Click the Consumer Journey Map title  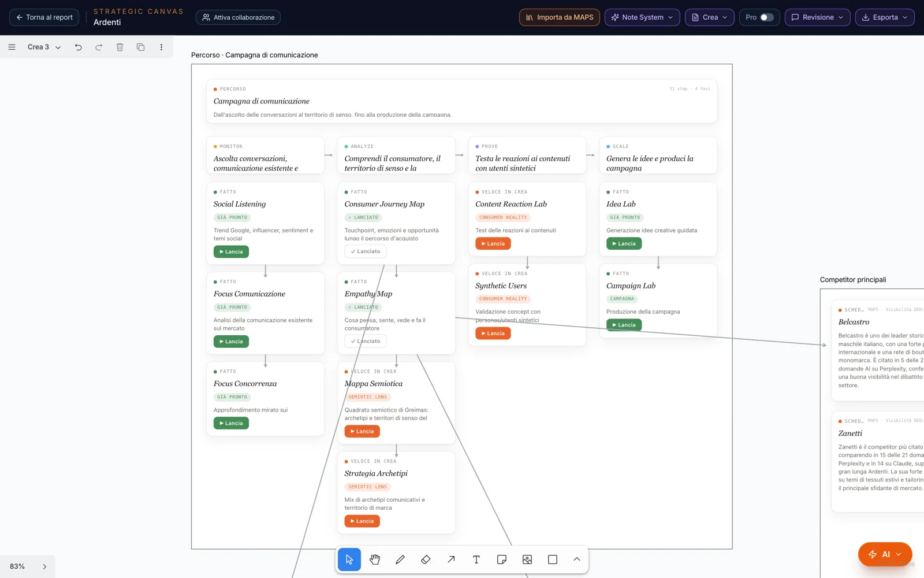[x=385, y=204]
